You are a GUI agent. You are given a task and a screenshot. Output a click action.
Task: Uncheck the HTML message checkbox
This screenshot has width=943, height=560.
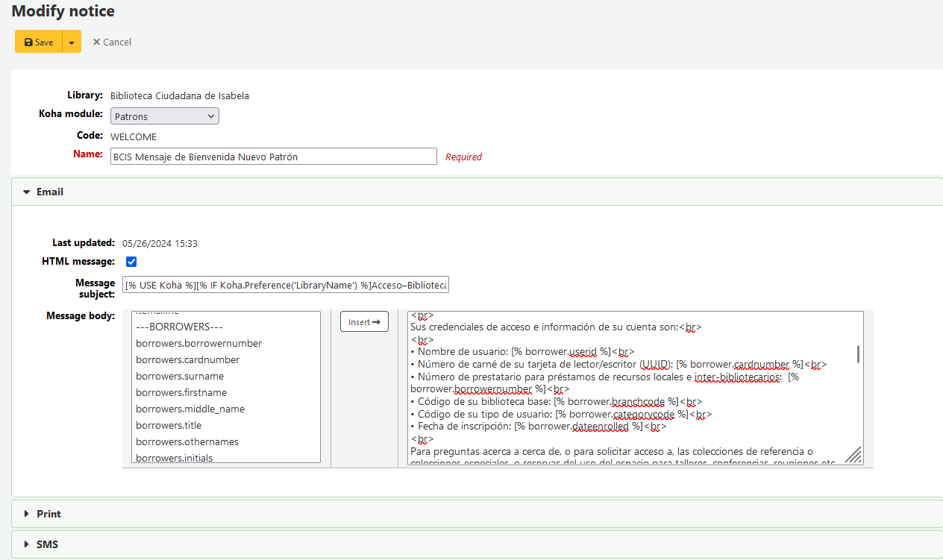point(131,262)
